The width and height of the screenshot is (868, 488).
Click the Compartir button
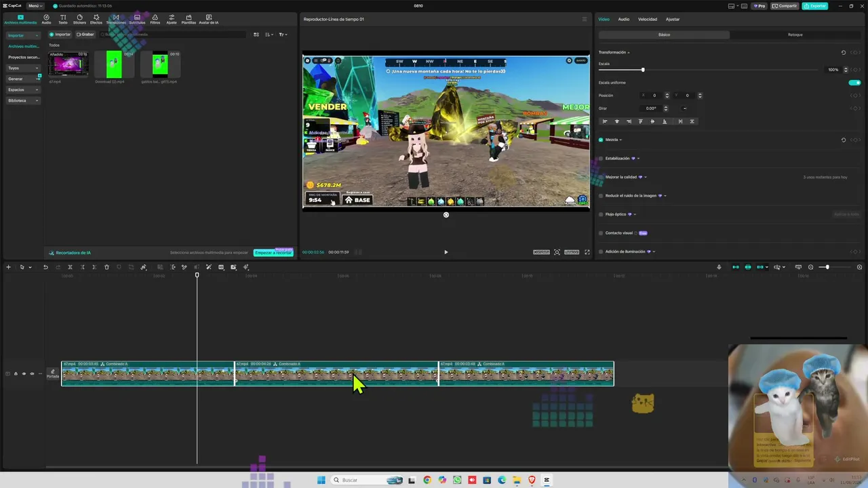[785, 5]
